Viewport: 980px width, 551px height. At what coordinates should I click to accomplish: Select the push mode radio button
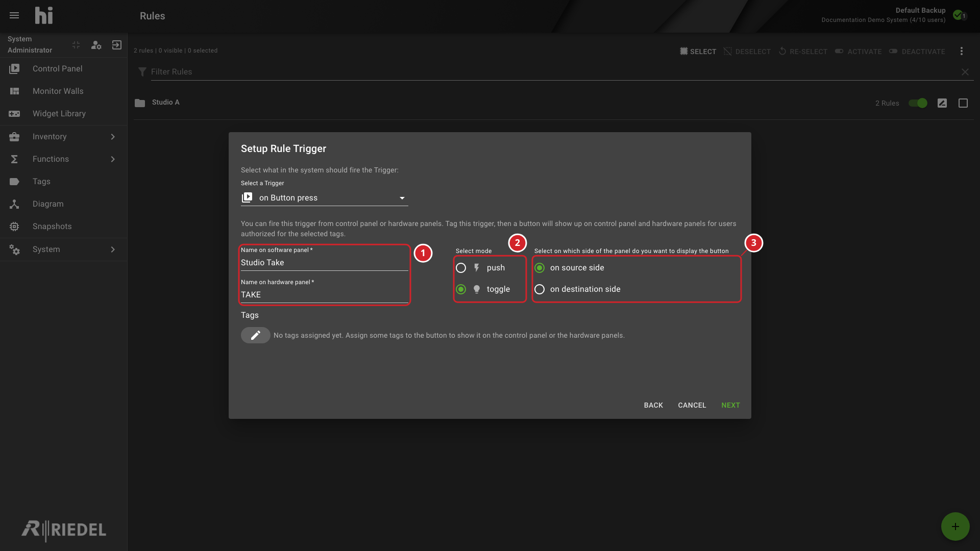pyautogui.click(x=461, y=268)
